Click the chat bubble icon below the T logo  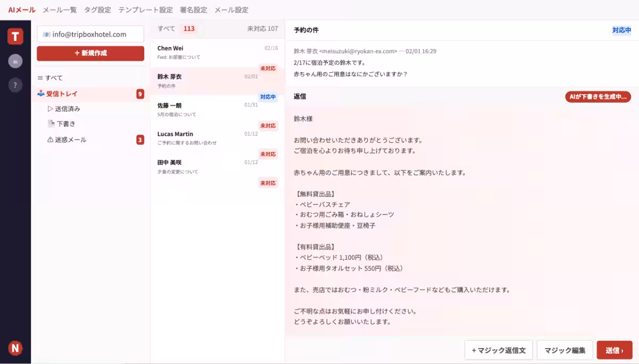15,61
